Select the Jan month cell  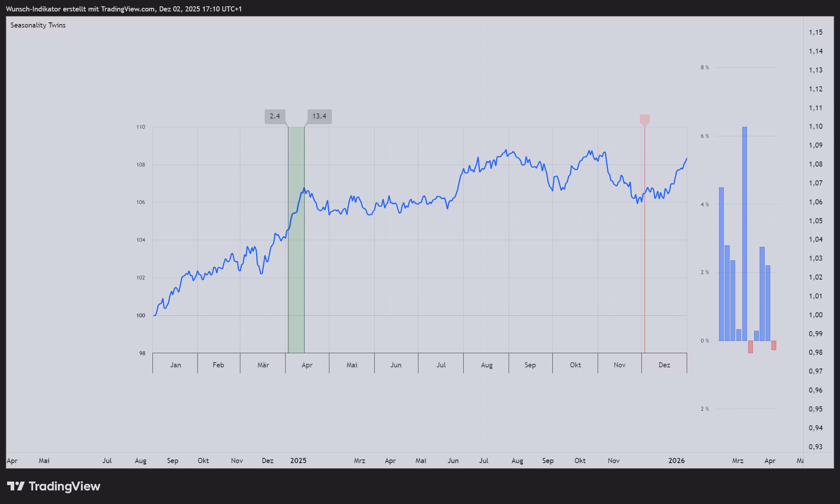coord(175,365)
